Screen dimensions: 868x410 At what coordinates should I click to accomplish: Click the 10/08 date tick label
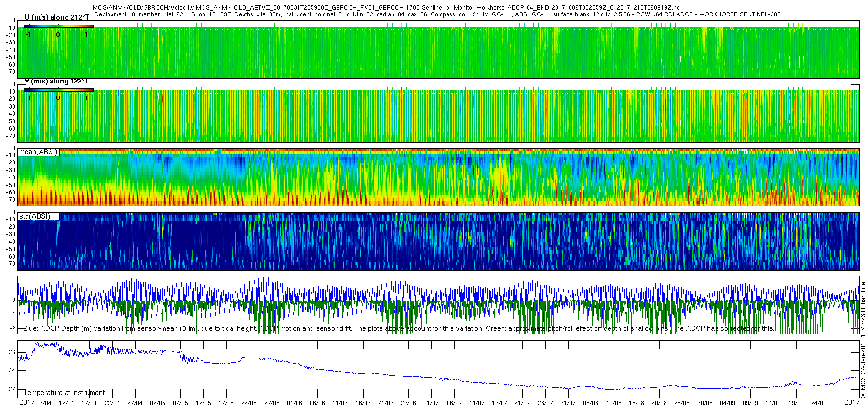point(614,403)
